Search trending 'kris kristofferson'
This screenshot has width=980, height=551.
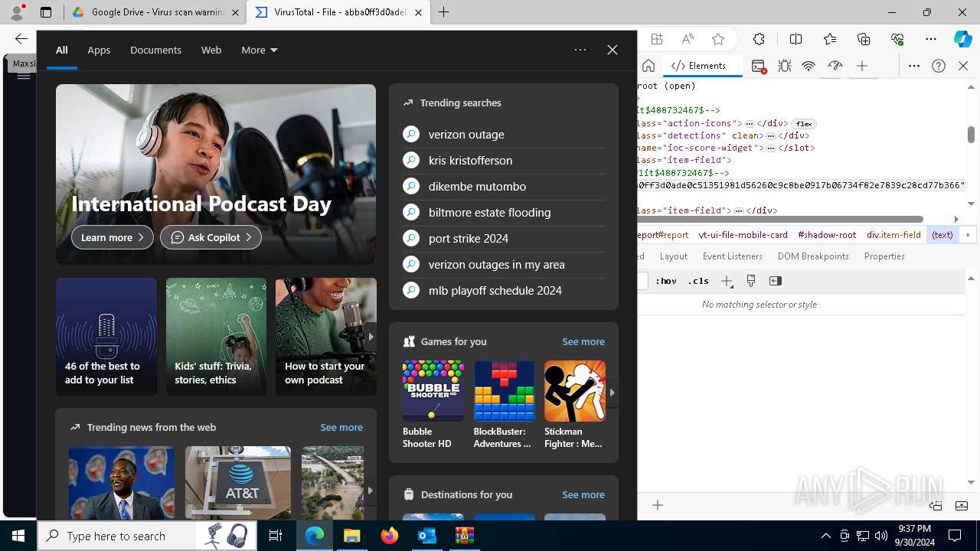pyautogui.click(x=504, y=160)
